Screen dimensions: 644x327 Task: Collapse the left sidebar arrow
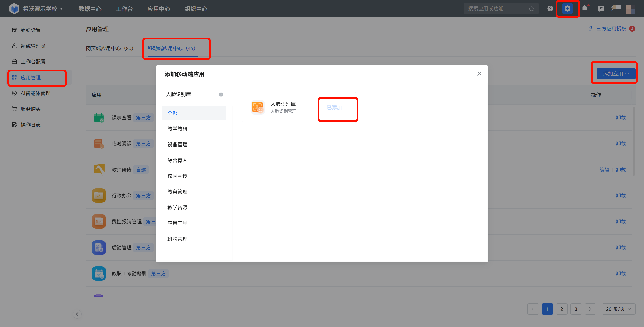(x=77, y=314)
